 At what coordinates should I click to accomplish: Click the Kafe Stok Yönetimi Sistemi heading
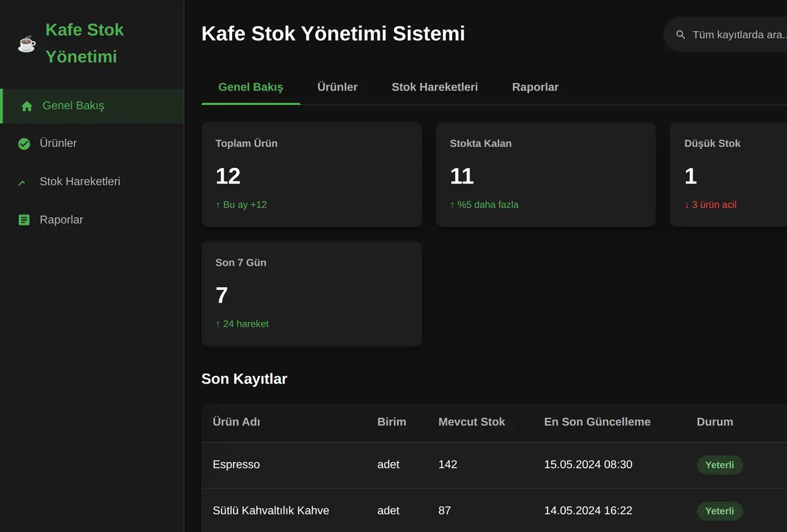(333, 33)
